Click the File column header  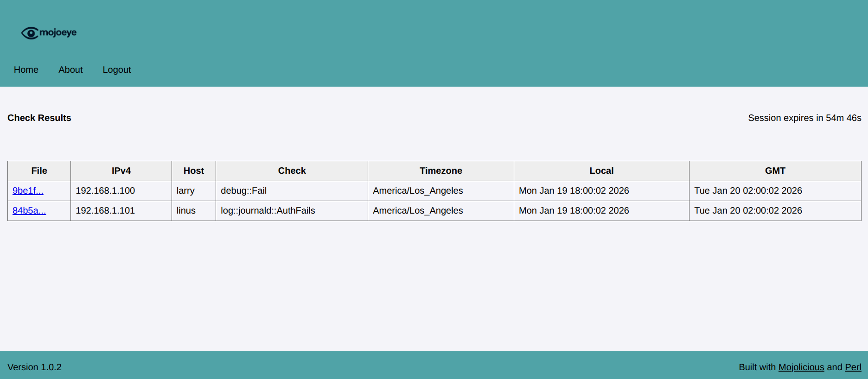coord(39,171)
